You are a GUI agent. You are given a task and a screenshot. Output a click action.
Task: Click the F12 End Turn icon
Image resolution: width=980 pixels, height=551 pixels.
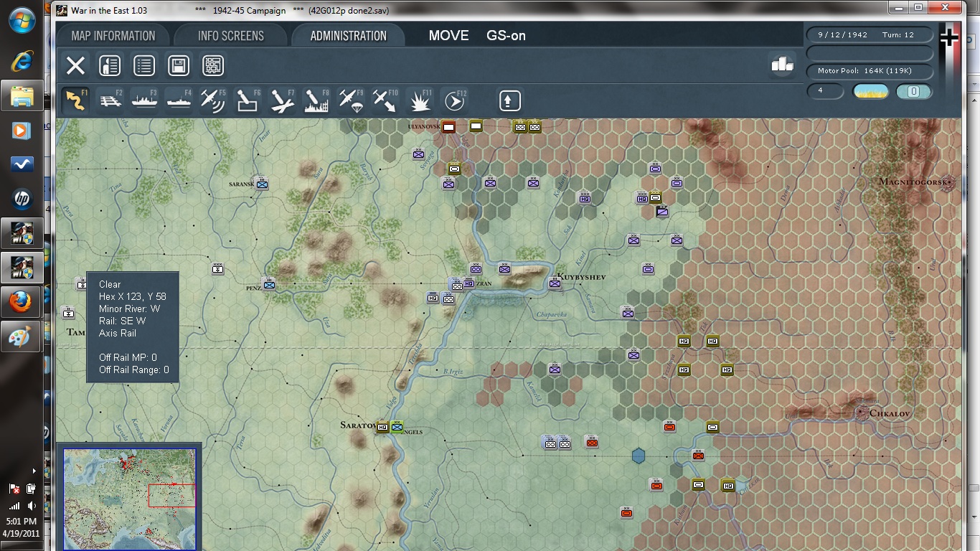click(454, 100)
